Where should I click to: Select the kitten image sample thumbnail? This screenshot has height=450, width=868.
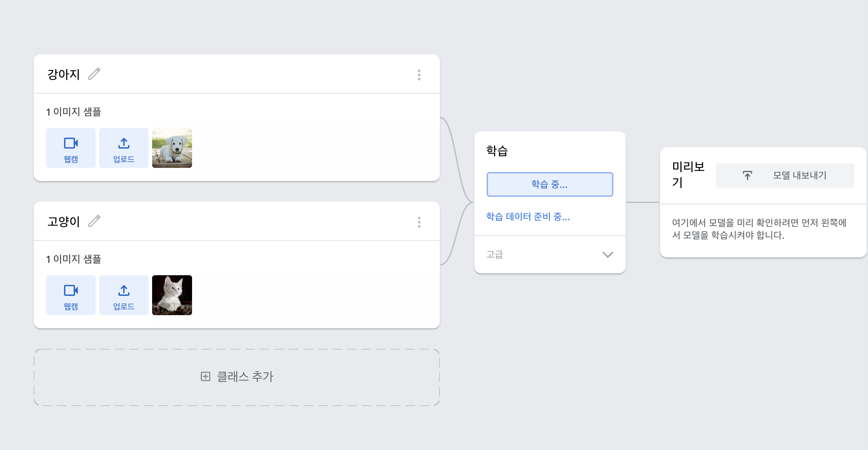tap(172, 295)
